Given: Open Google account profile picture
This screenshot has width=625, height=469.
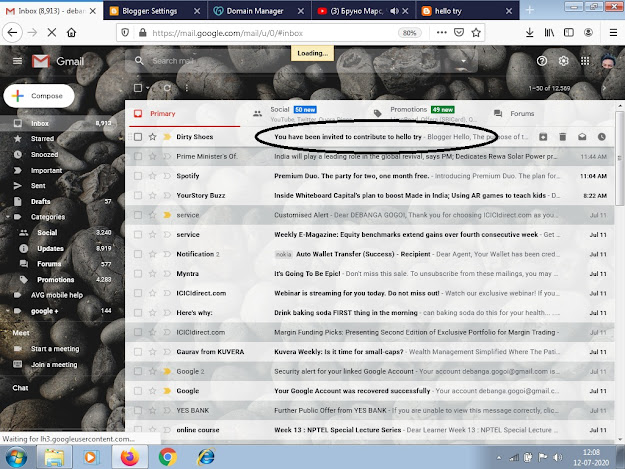Looking at the screenshot, I should coord(608,61).
